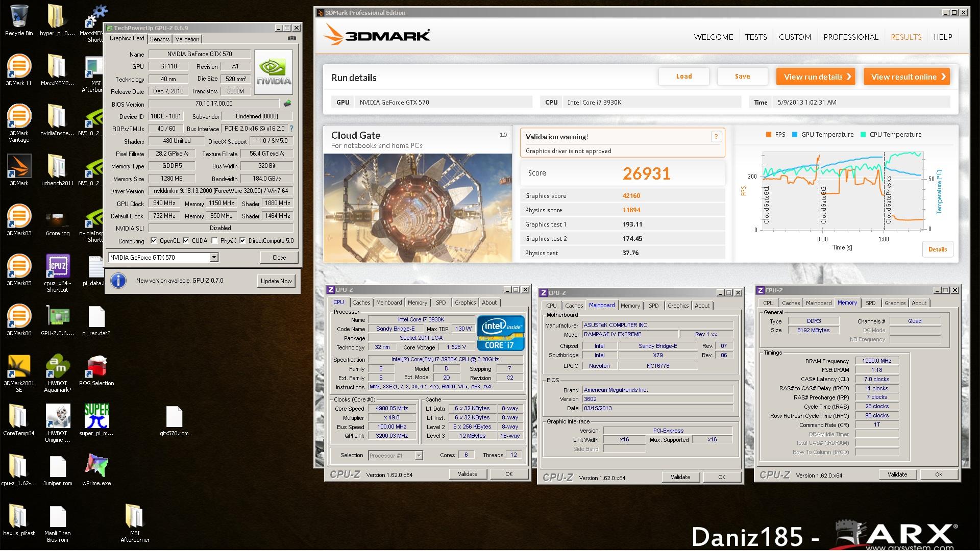The height and width of the screenshot is (551, 980).
Task: Click the GPU name field in GPU-Z
Action: point(199,54)
